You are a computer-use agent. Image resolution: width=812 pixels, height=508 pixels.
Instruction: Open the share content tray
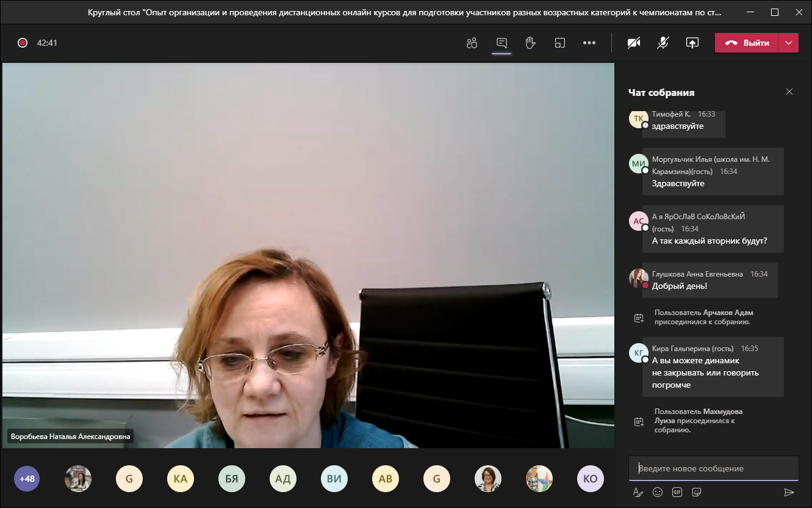(x=692, y=43)
